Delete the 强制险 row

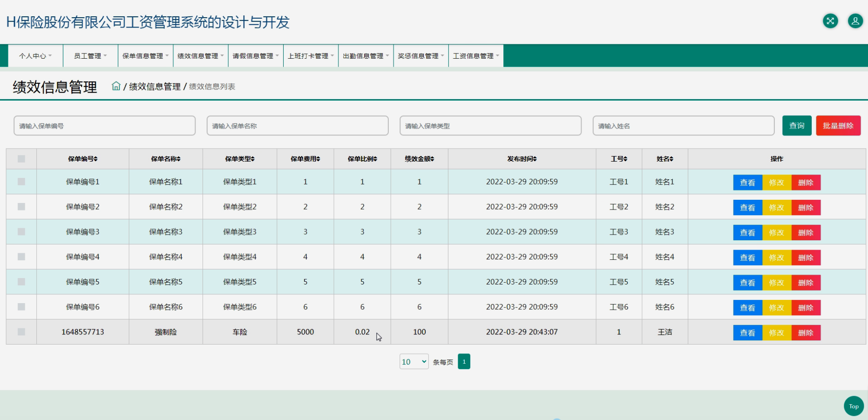806,333
